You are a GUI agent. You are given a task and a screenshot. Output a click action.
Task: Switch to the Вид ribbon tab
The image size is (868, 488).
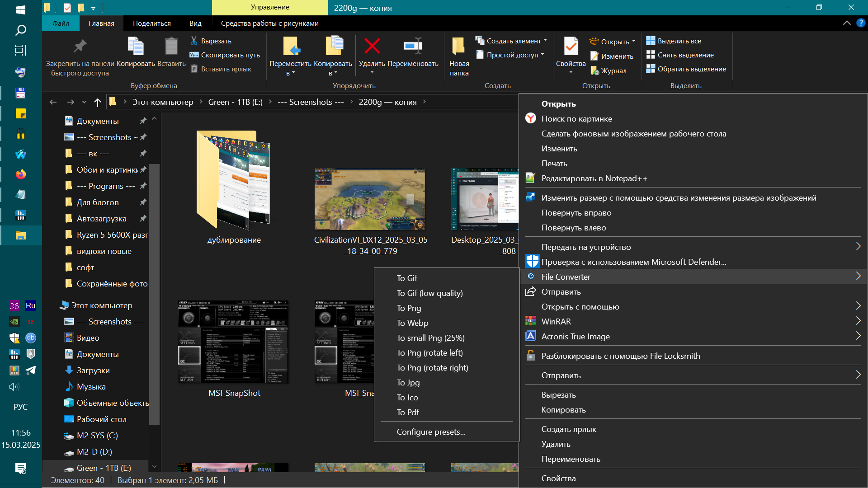(195, 23)
